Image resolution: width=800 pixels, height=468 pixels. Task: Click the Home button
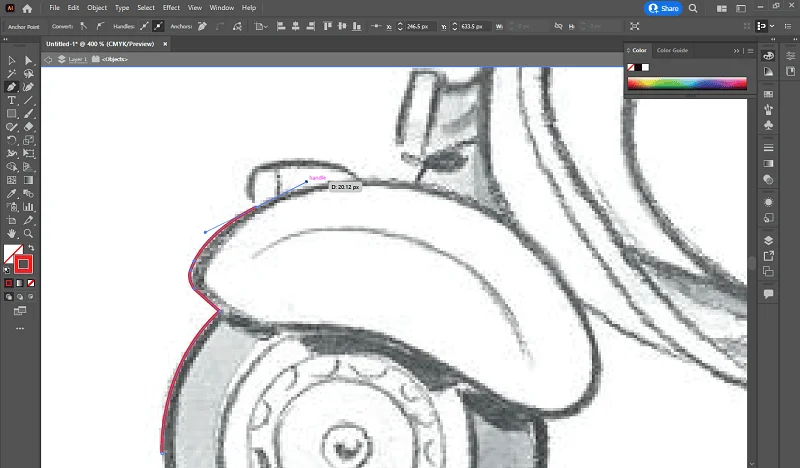coord(27,8)
